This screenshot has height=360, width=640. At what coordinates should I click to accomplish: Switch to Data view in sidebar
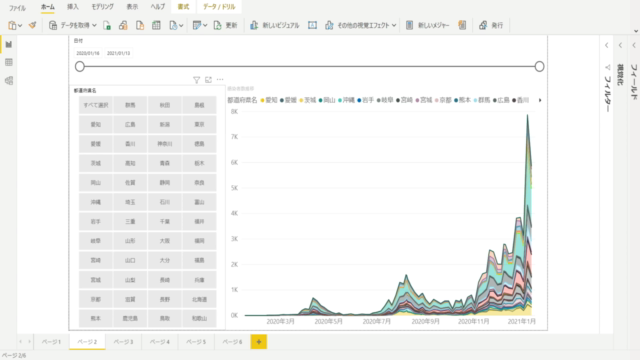tap(9, 62)
